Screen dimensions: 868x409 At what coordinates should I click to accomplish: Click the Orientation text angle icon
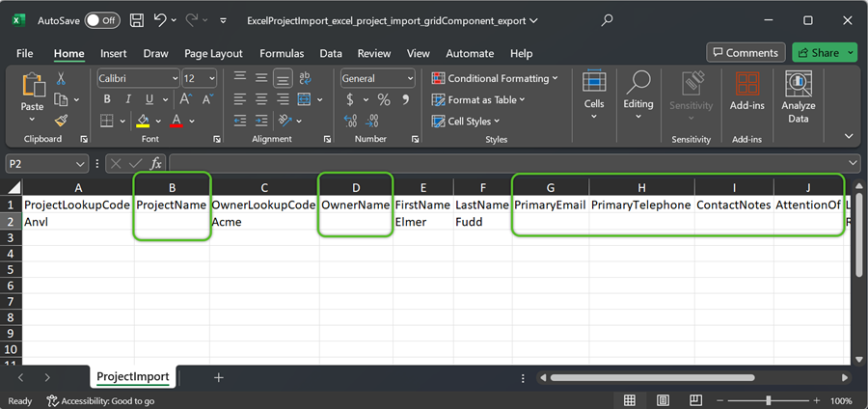(285, 121)
